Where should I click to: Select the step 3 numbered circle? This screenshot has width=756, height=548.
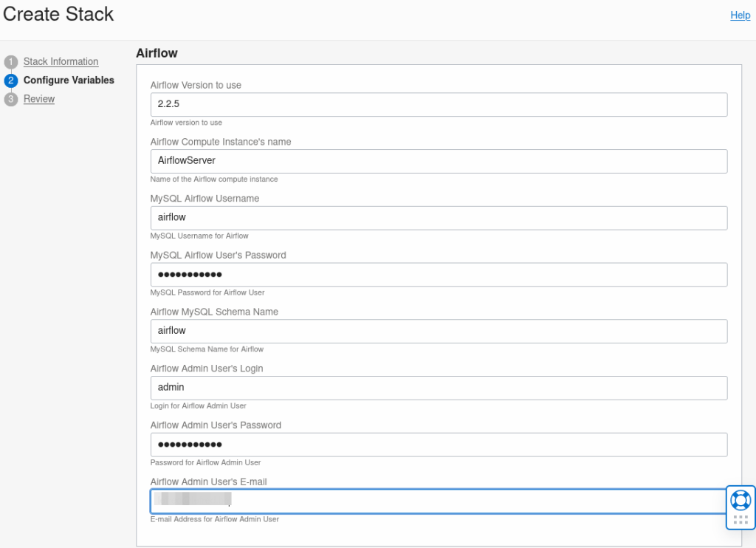pyautogui.click(x=12, y=98)
